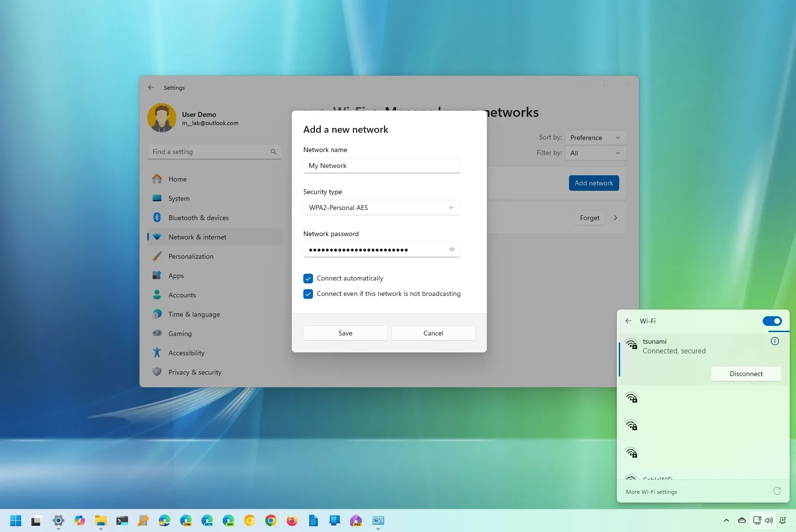The image size is (796, 532).
Task: Select Personalization in the sidebar
Action: (x=215, y=256)
